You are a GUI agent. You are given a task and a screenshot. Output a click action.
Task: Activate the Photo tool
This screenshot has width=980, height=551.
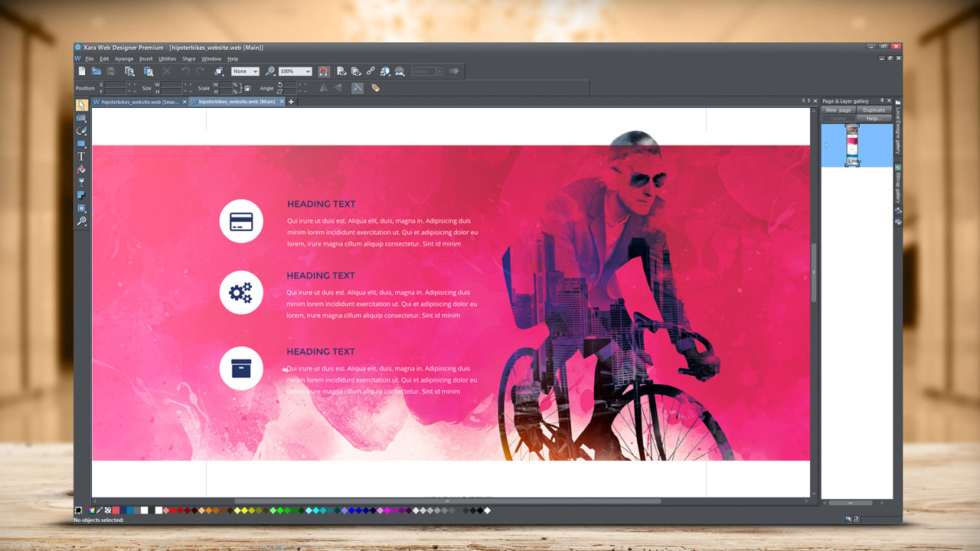[x=81, y=119]
